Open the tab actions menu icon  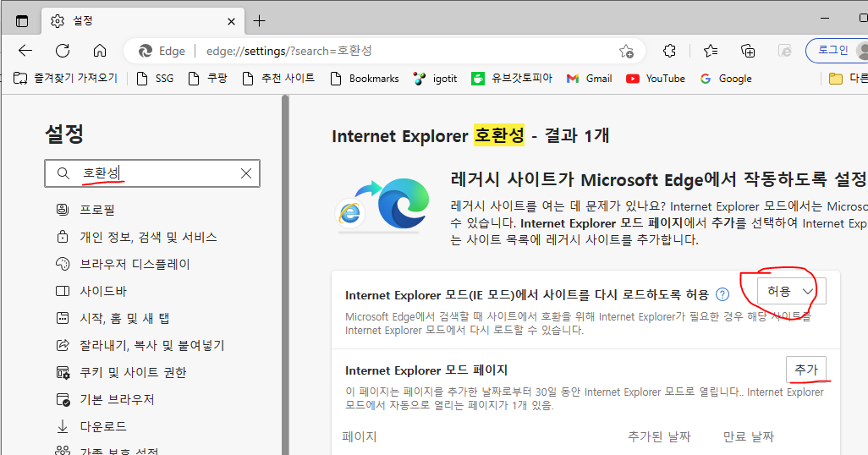22,22
